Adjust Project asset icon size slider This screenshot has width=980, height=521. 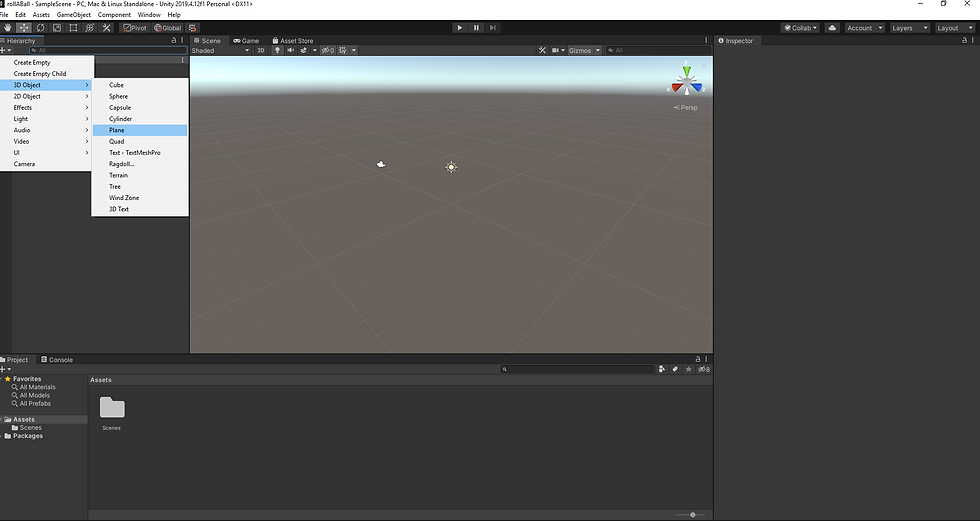point(691,515)
